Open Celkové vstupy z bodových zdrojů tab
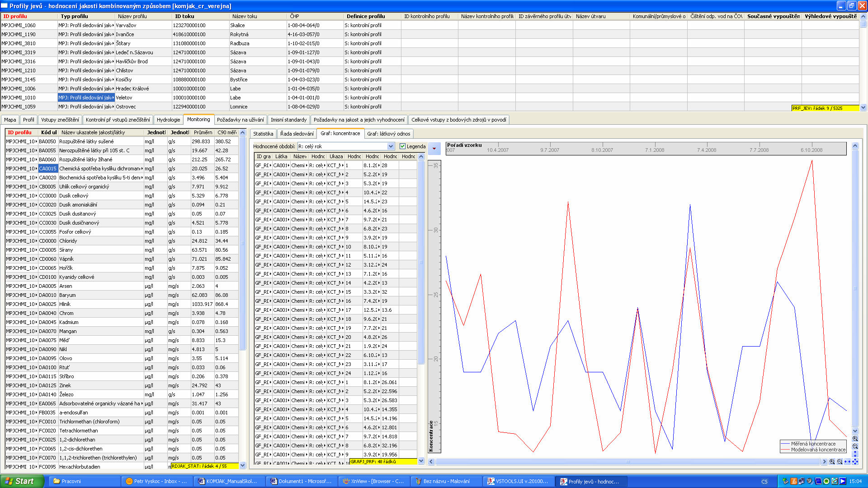The width and height of the screenshot is (868, 488). pos(458,120)
